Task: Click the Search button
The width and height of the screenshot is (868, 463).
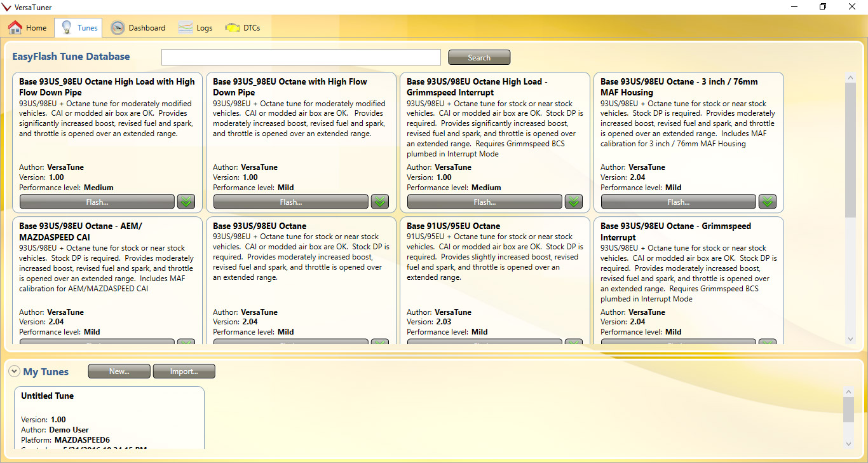Action: tap(479, 57)
